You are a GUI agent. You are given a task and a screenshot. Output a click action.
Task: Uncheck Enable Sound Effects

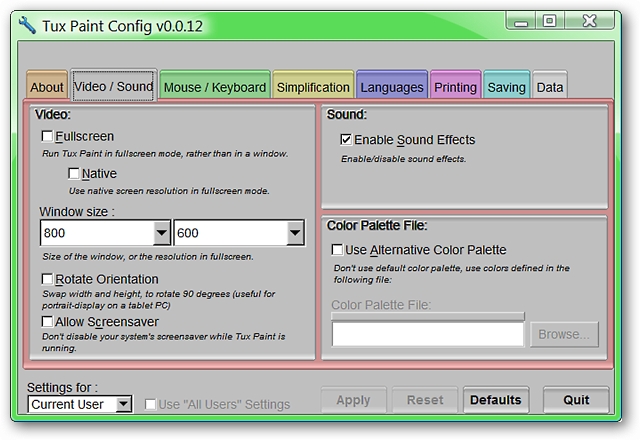point(346,140)
